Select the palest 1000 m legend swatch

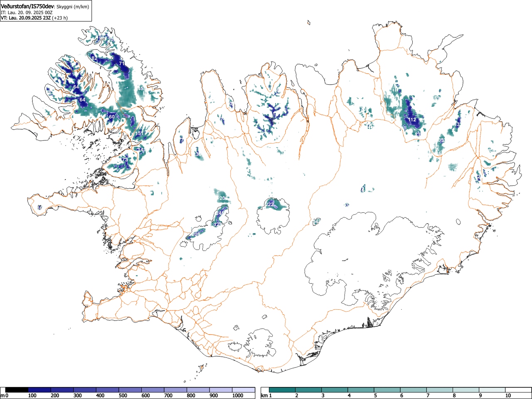tap(244, 390)
